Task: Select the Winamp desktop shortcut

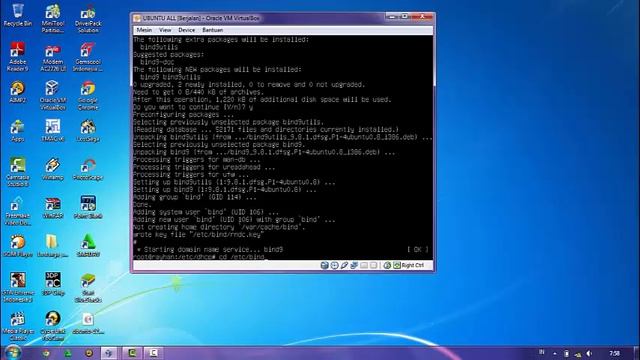Action: pyautogui.click(x=53, y=169)
